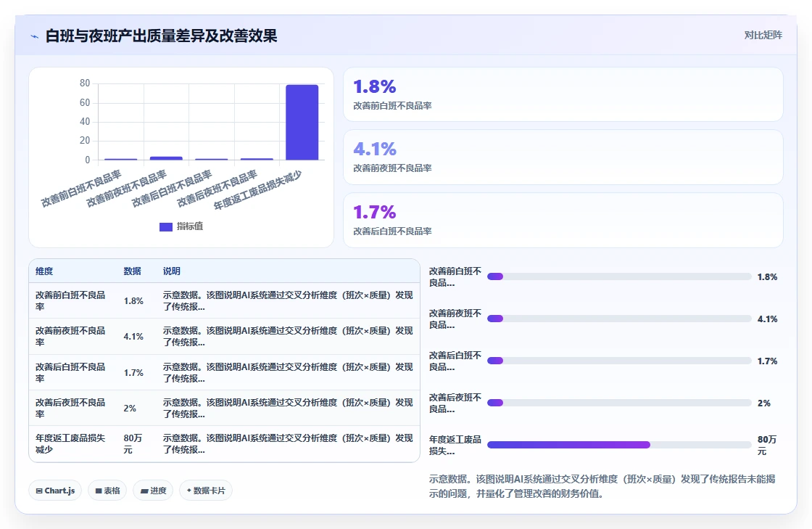Click the 1.7% value in table
Image resolution: width=812 pixels, height=529 pixels.
tap(133, 372)
